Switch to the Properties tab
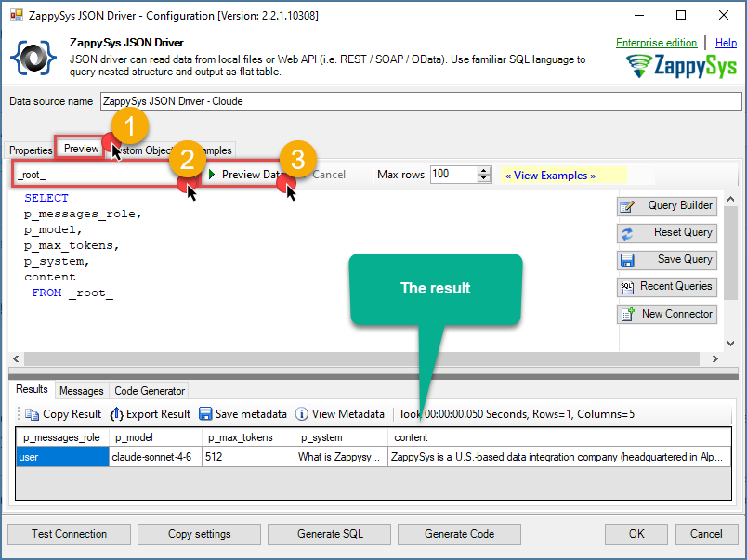747x560 pixels. pyautogui.click(x=31, y=150)
